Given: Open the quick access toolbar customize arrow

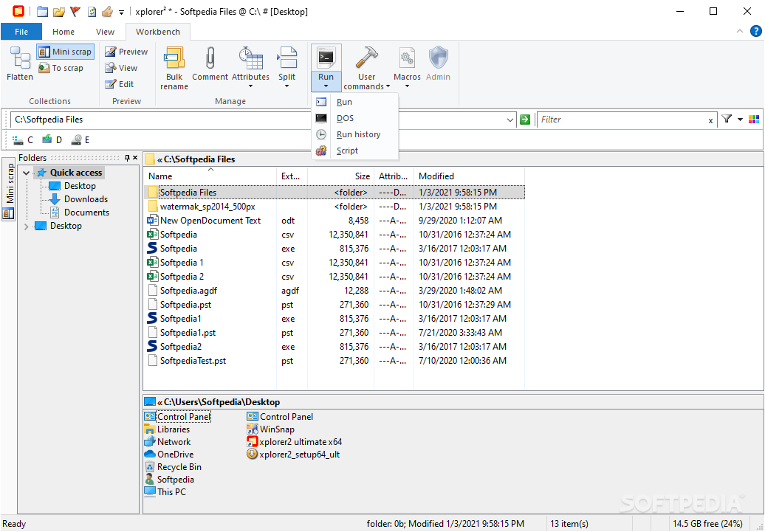Looking at the screenshot, I should (122, 12).
